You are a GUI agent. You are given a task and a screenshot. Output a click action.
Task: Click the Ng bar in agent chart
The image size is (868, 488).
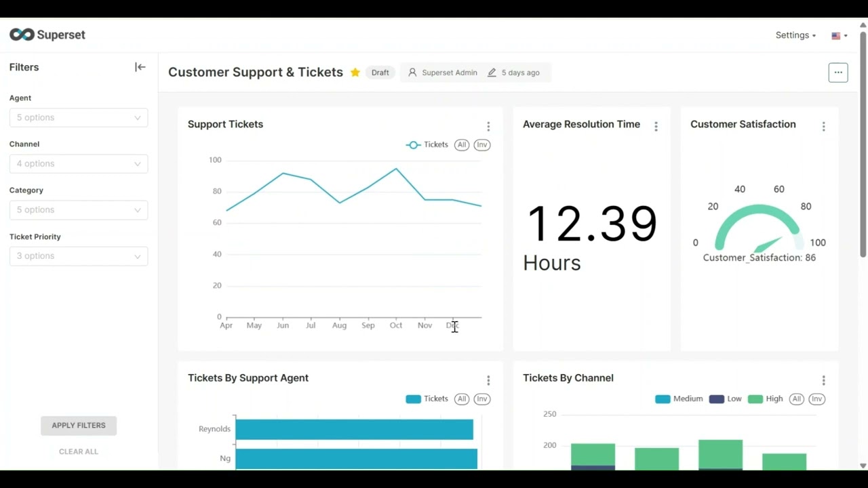click(x=356, y=459)
